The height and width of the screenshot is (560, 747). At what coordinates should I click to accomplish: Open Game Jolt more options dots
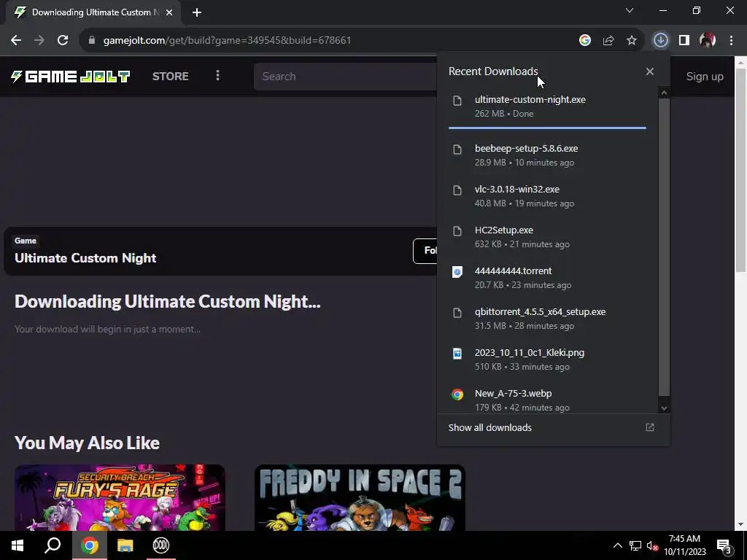coord(217,75)
